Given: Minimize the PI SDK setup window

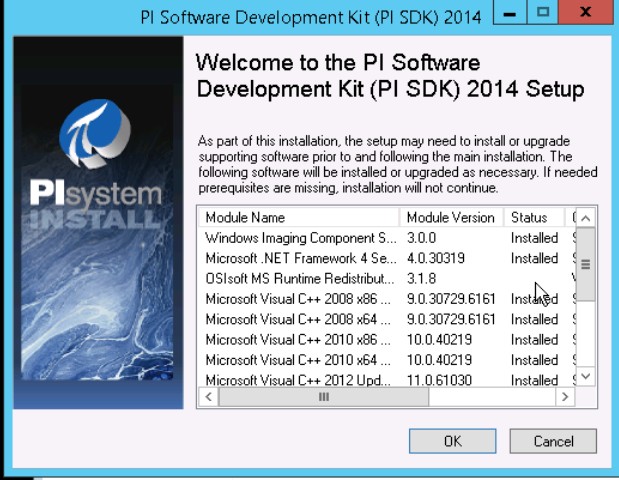Looking at the screenshot, I should click(510, 12).
